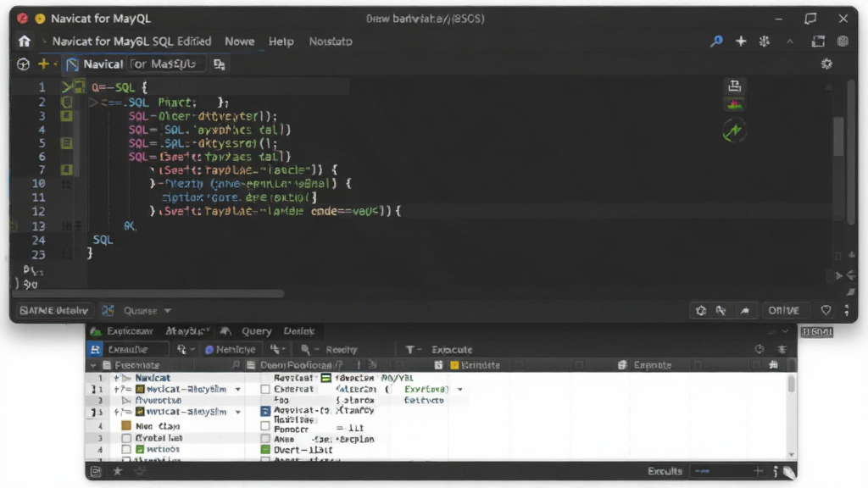Screen dimensions: 868x488
Task: Click the gear icon left of ONIVE
Action: 701,310
